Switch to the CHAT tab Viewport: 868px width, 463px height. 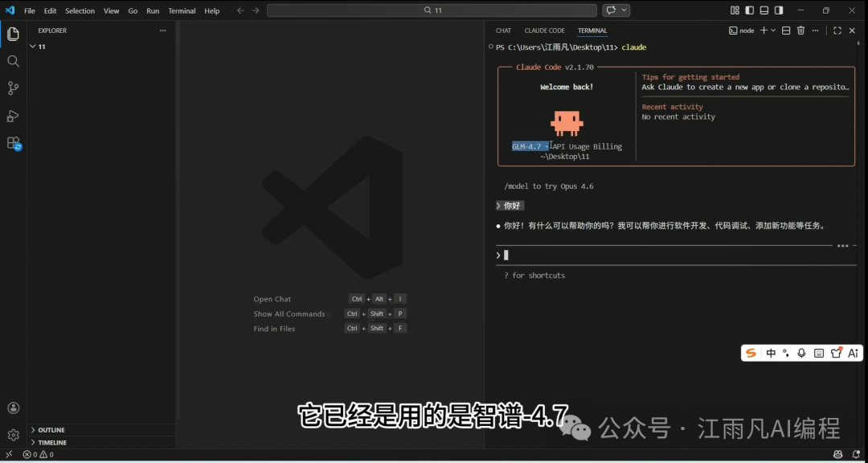(x=503, y=31)
